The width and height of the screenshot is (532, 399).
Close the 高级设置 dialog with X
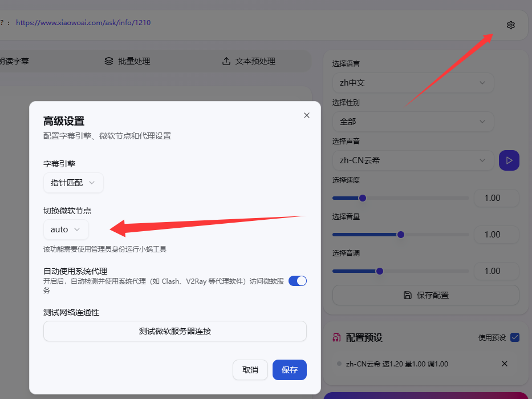point(307,115)
